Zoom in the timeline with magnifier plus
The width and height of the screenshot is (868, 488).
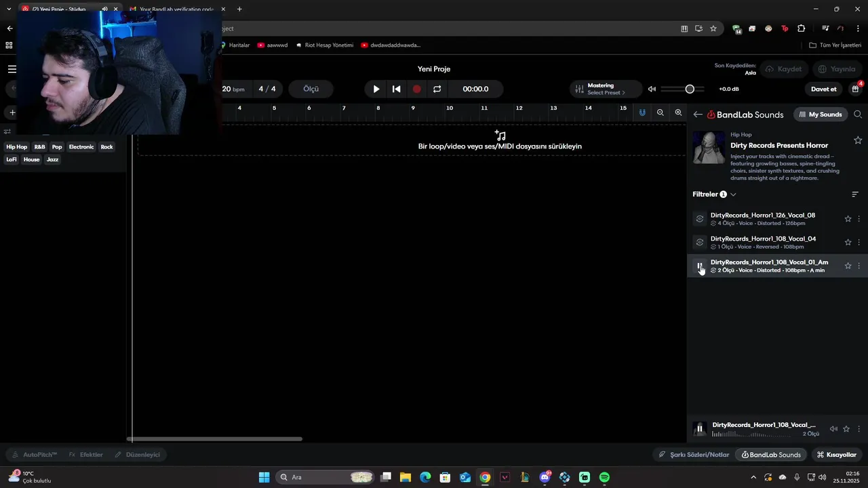(x=678, y=113)
